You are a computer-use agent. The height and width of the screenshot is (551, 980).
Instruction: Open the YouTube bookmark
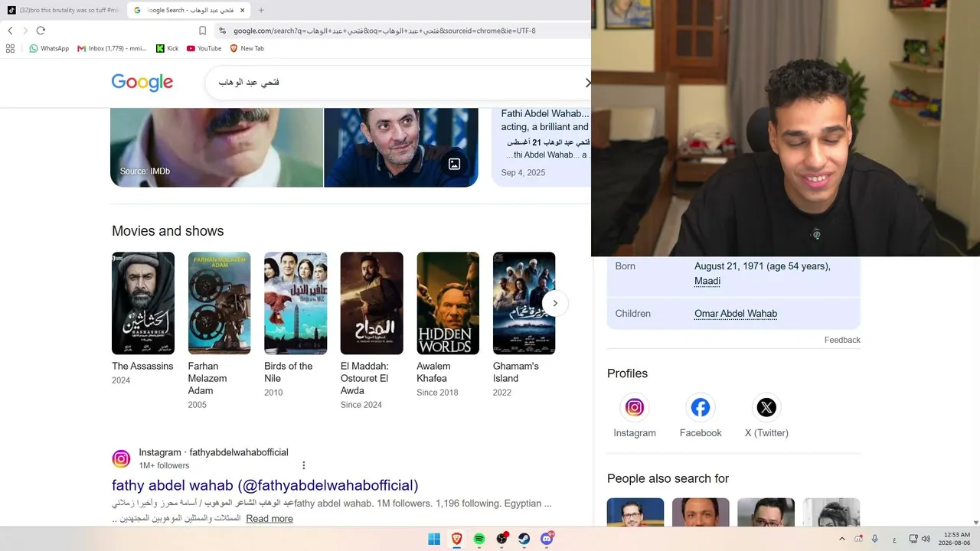coord(204,48)
